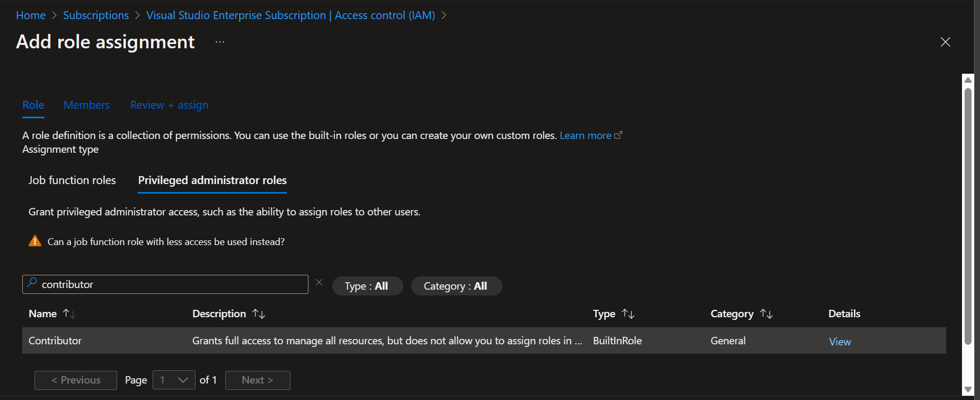Click the Subscriptions breadcrumb link
The height and width of the screenshot is (400, 980).
click(96, 15)
